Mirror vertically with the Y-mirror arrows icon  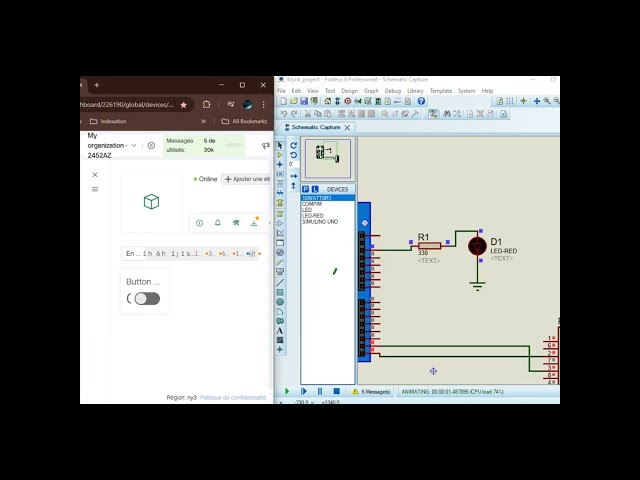click(x=293, y=186)
